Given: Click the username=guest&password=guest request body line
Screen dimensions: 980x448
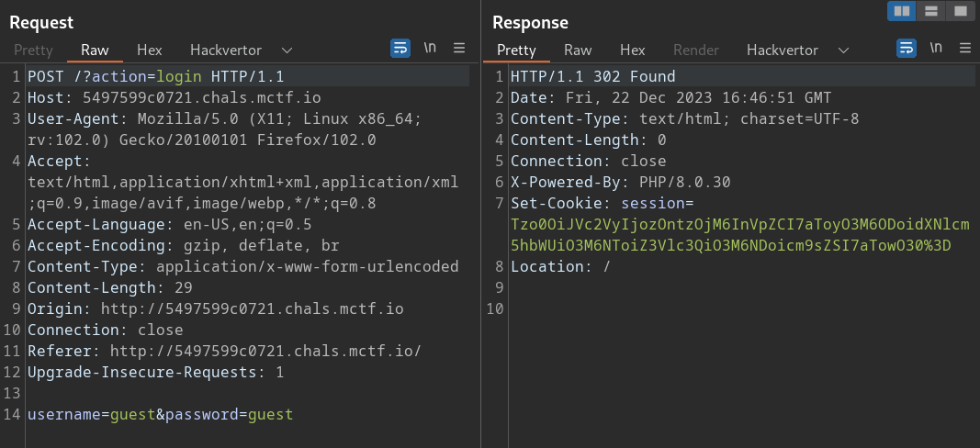Looking at the screenshot, I should click(161, 414).
